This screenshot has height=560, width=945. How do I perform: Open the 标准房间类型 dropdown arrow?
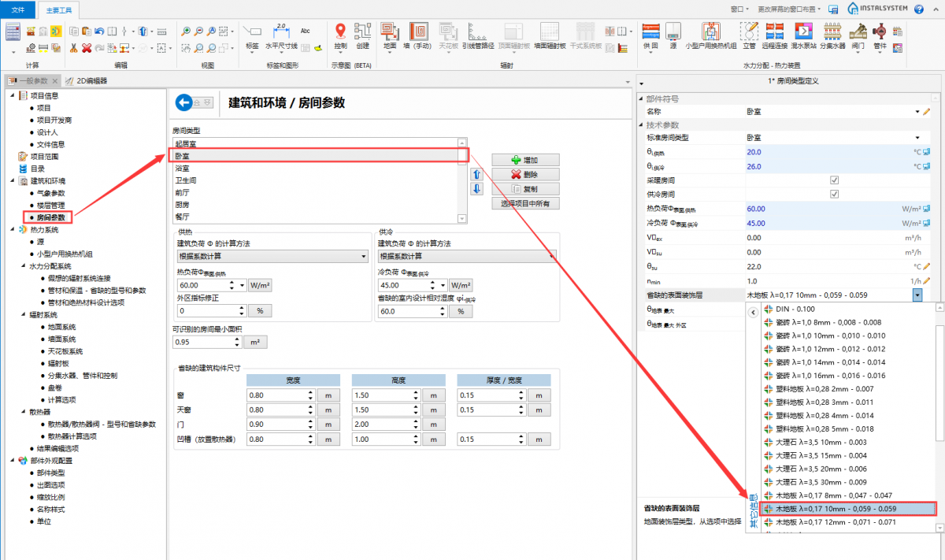click(917, 138)
